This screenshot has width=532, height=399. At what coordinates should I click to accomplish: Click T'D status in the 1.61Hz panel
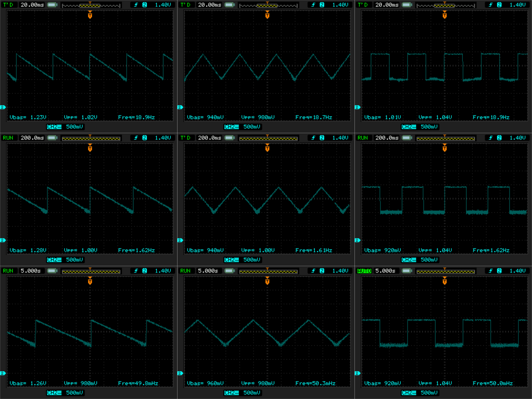[185, 138]
